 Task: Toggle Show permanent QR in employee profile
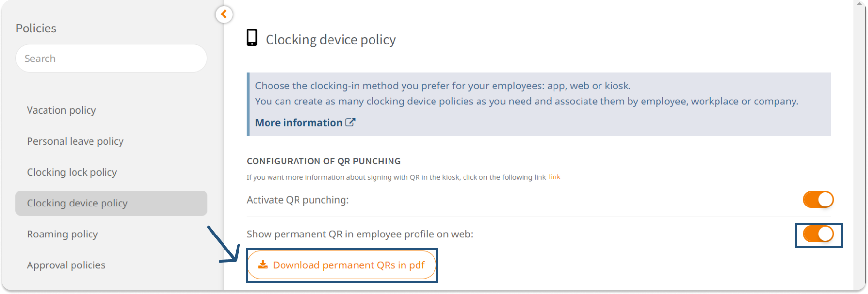[x=818, y=235]
